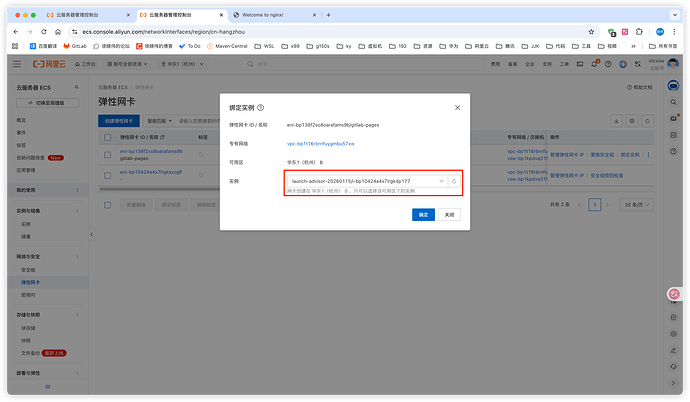Image resolution: width=690 pixels, height=402 pixels.
Task: Open the vpc-bp1t16rbrnfuygmbu57xw network link
Action: pyautogui.click(x=321, y=144)
